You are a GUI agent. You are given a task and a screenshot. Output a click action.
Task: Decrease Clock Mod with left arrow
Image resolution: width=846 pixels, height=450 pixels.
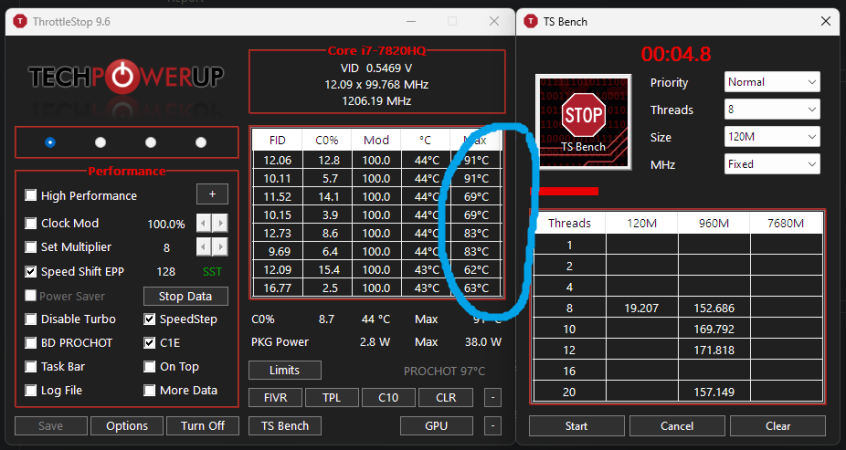203,223
